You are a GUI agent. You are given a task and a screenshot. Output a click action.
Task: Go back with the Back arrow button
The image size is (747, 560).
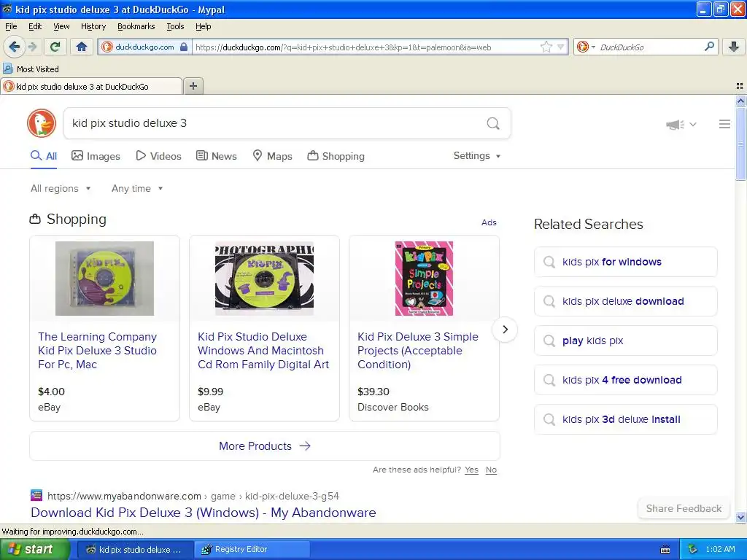[x=15, y=47]
